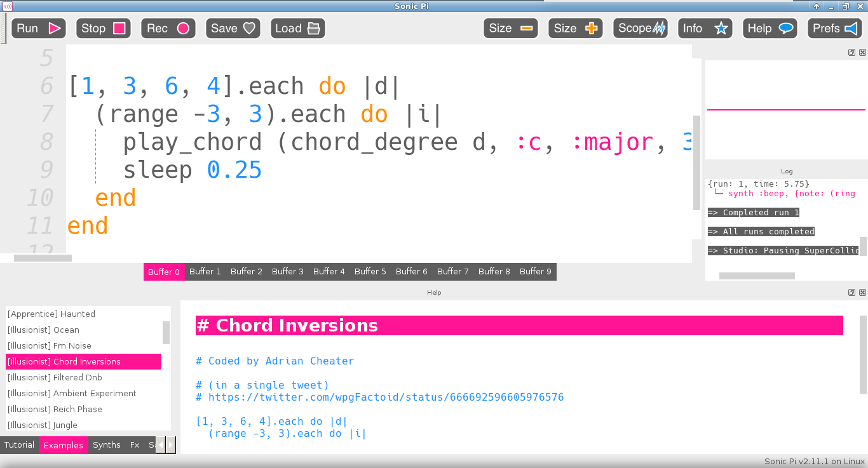Switch to Buffer 9 tab
This screenshot has width=868, height=468.
[x=536, y=272]
